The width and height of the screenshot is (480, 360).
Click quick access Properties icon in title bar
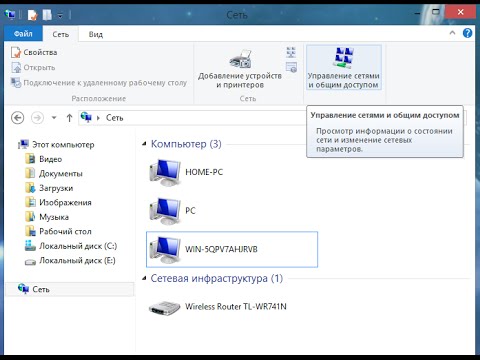click(x=32, y=15)
